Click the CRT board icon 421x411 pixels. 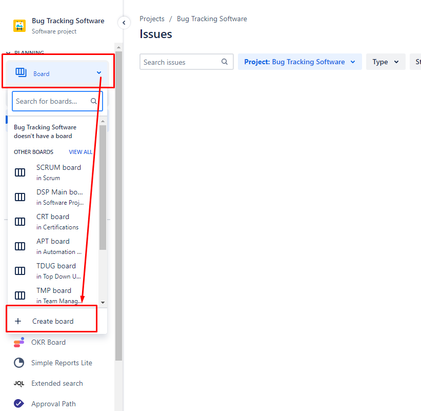20,222
